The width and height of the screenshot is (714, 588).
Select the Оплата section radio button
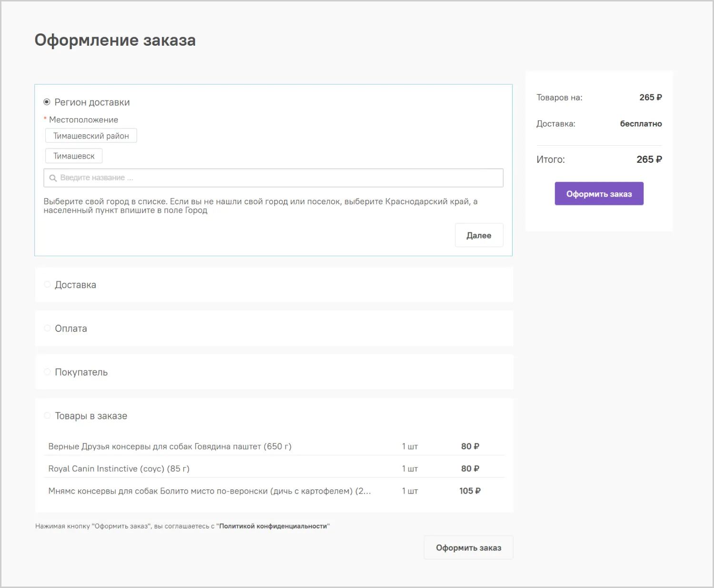click(47, 328)
